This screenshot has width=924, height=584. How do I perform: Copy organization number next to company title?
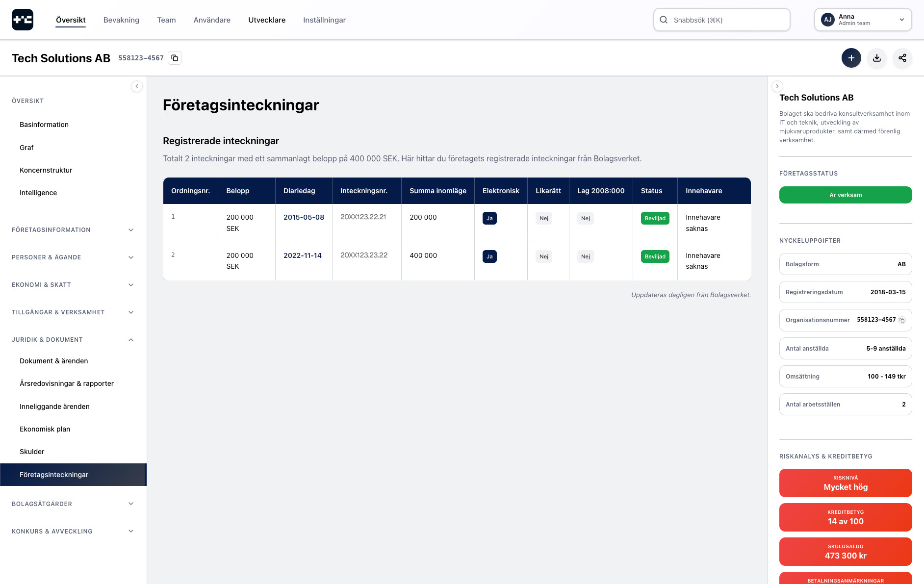[x=175, y=58]
